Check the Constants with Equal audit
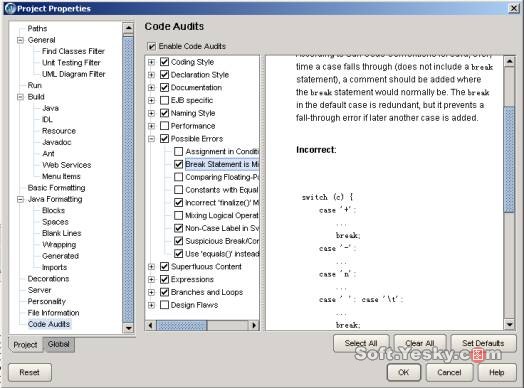The height and width of the screenshot is (388, 524). tap(179, 190)
